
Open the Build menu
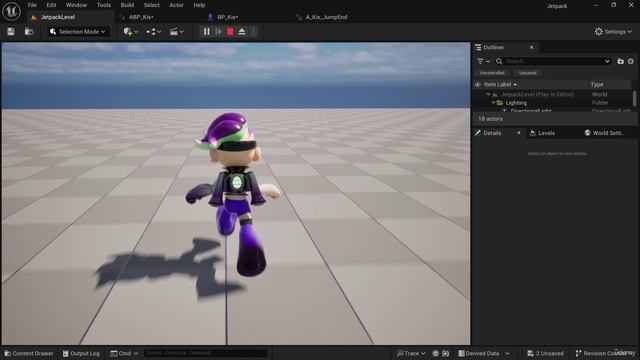coord(127,5)
